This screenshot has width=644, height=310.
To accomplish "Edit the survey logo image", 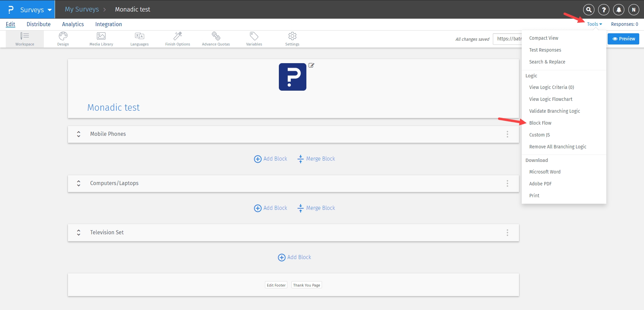I will tap(311, 65).
